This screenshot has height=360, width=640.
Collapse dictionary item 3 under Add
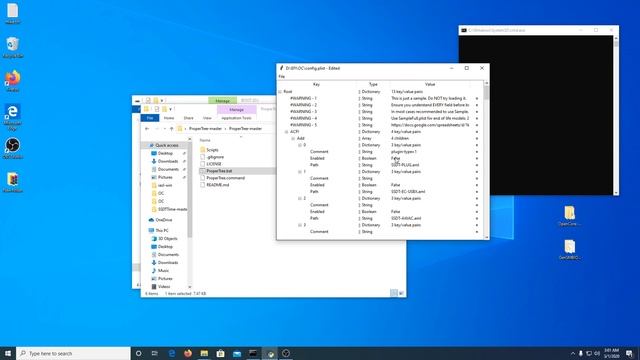pos(300,225)
